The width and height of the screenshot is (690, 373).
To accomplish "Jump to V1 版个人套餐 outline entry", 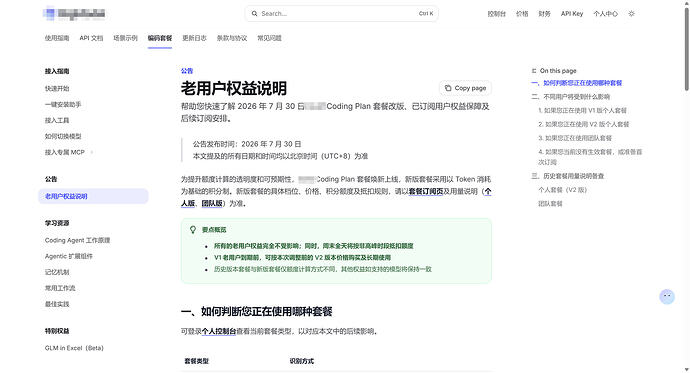I will tap(582, 110).
